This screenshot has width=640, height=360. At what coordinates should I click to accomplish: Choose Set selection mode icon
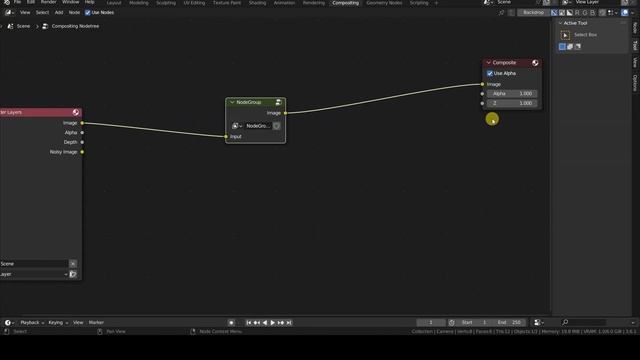pos(562,47)
